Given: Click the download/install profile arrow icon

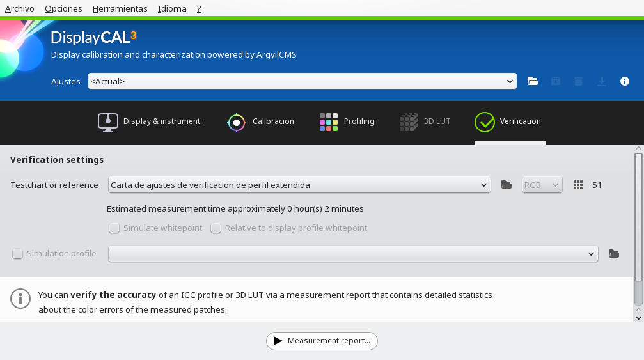Looking at the screenshot, I should click(601, 81).
